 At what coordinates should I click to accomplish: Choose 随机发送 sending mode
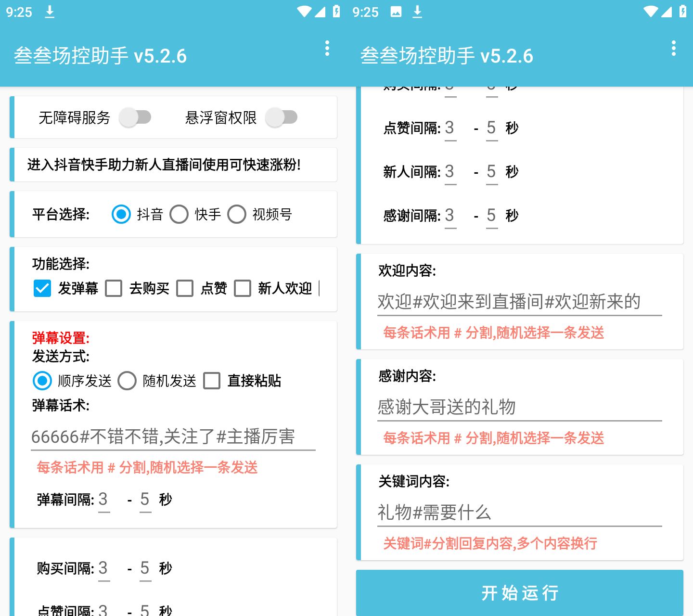pos(128,381)
